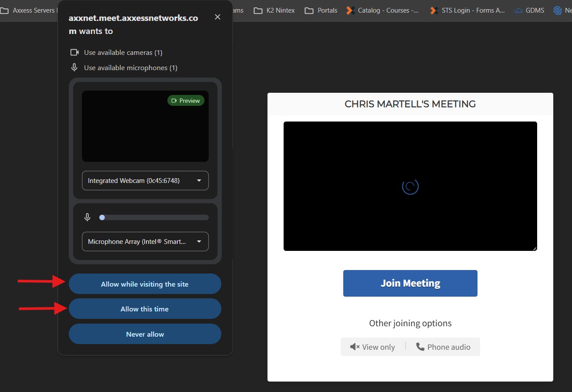Select "Allow this time" option
572x392 pixels.
click(x=145, y=309)
